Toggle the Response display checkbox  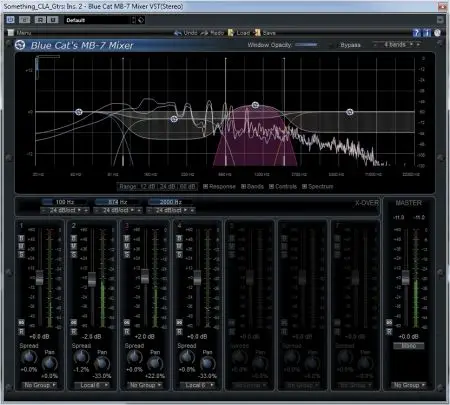205,187
